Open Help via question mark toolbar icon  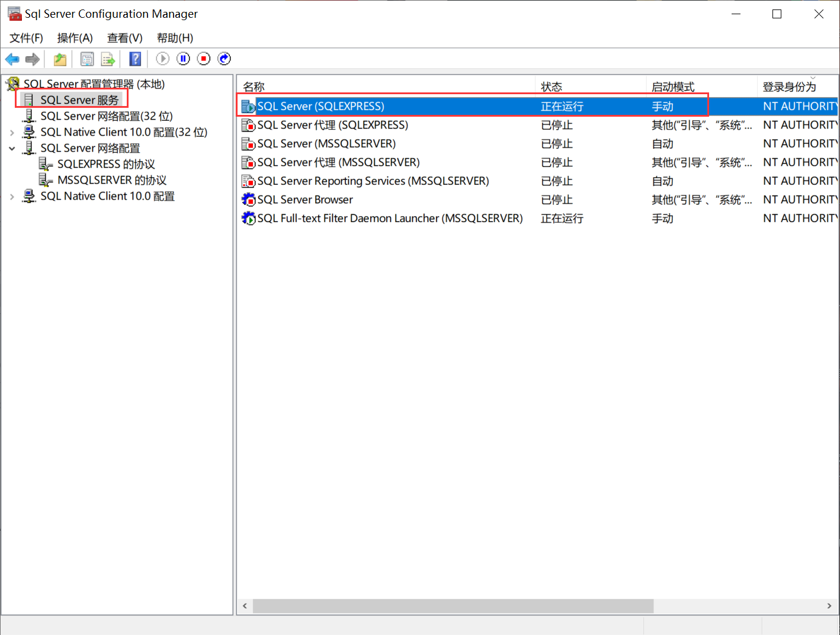pyautogui.click(x=135, y=58)
